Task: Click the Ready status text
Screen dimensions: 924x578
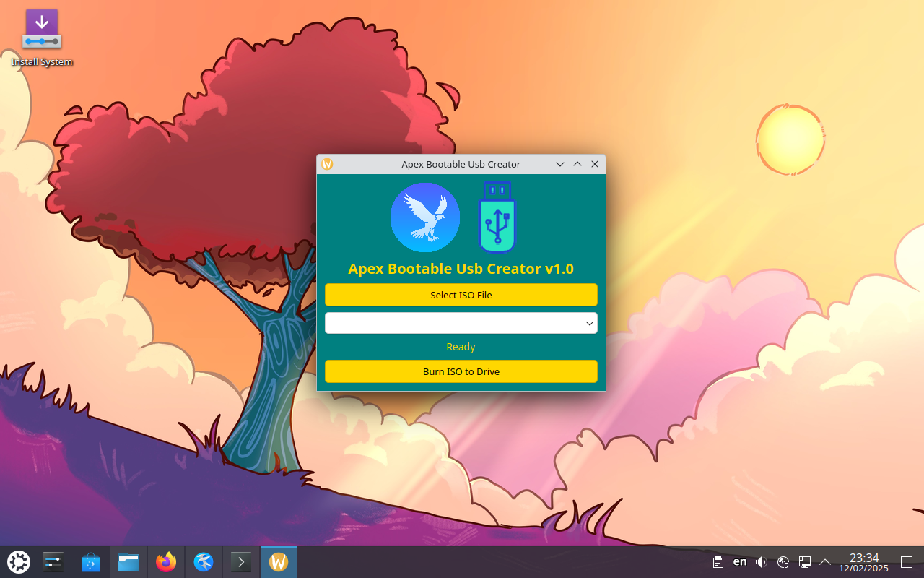Action: [461, 347]
